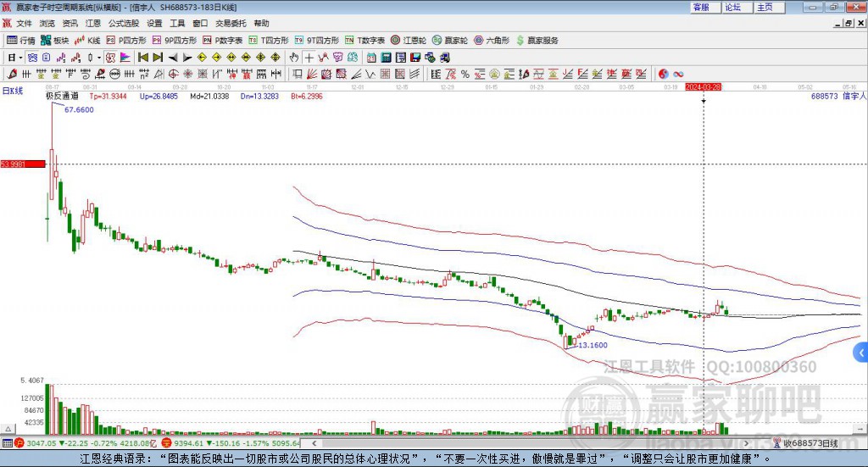Image resolution: width=868 pixels, height=467 pixels.
Task: Select the hand pan tool
Action: coord(294,58)
